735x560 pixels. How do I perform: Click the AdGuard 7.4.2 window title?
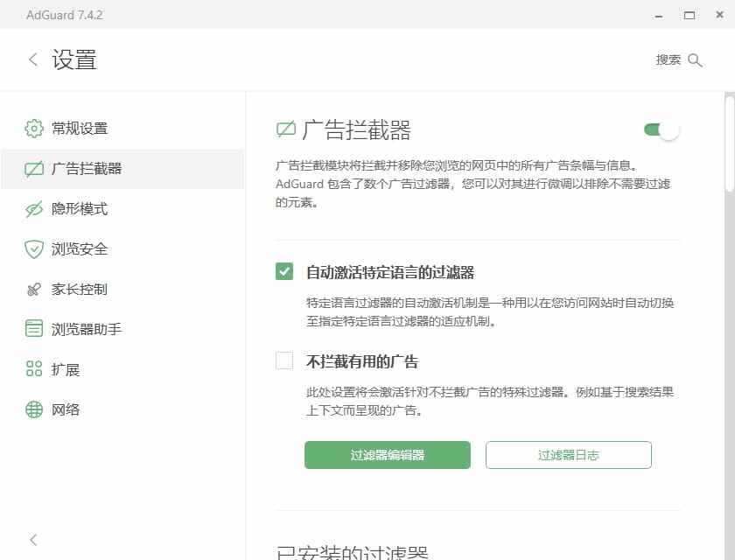tap(64, 15)
